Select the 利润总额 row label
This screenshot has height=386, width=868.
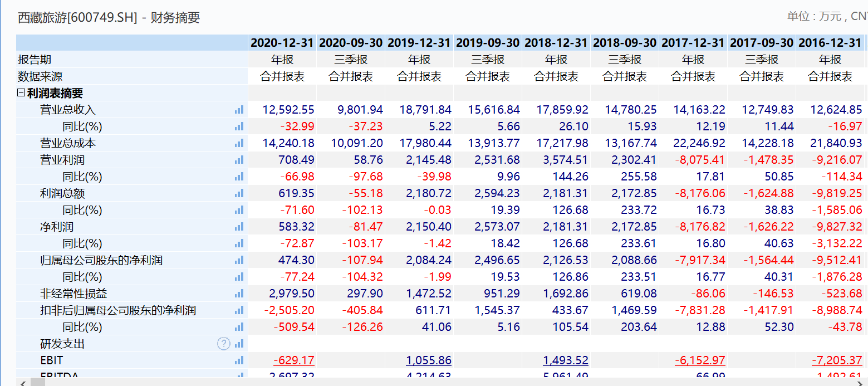[62, 193]
